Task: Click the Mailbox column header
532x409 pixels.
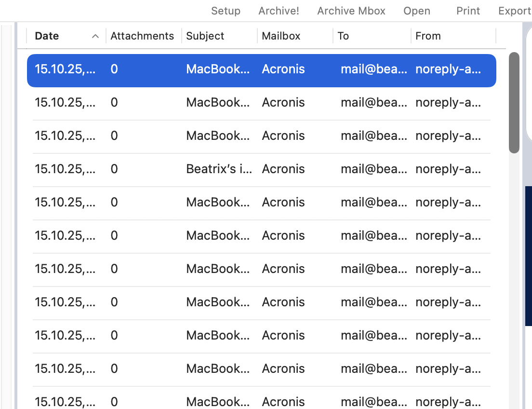Action: pos(281,36)
